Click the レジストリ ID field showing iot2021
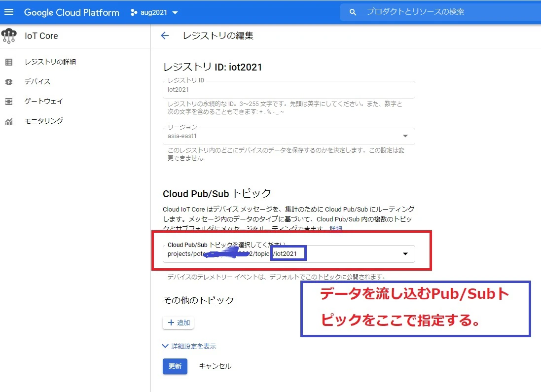Viewport: 541px width, 392px height. point(289,90)
